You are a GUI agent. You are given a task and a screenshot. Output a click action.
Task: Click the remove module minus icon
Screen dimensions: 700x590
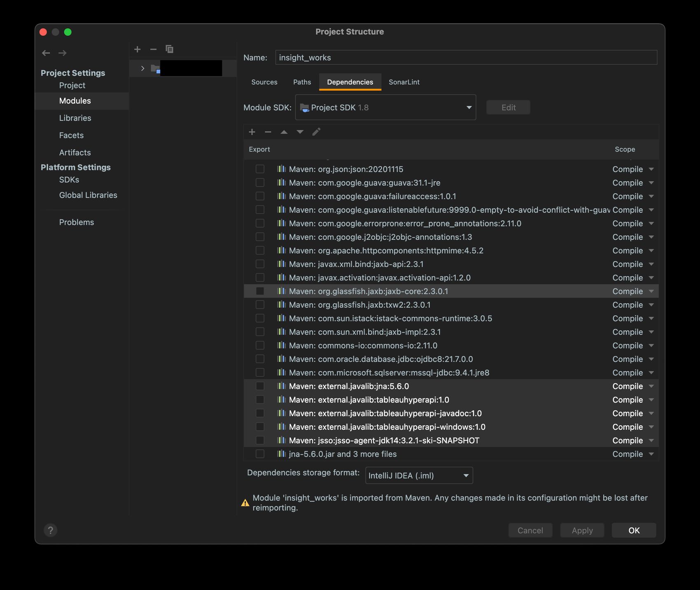pos(153,49)
